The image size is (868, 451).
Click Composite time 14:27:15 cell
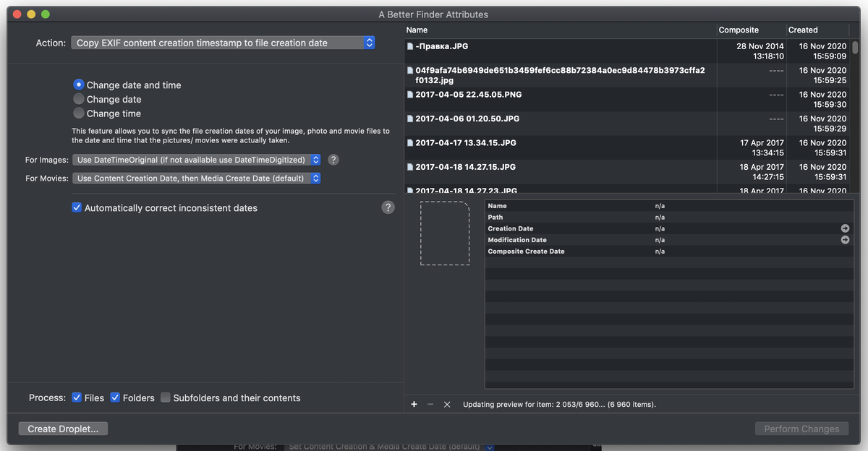[x=768, y=177]
